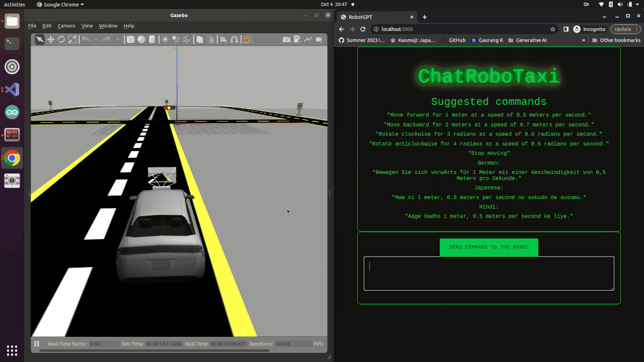
Task: Pause the Gazebo simulation
Action: point(37,344)
